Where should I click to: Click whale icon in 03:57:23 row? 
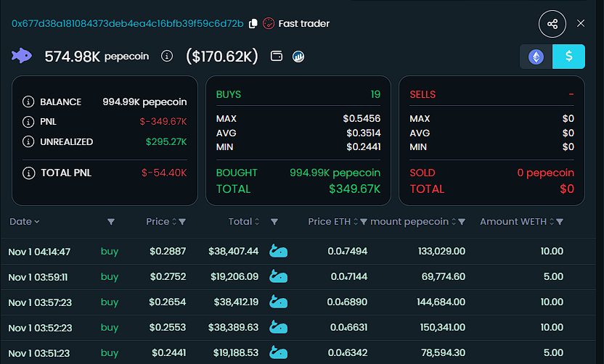[278, 302]
